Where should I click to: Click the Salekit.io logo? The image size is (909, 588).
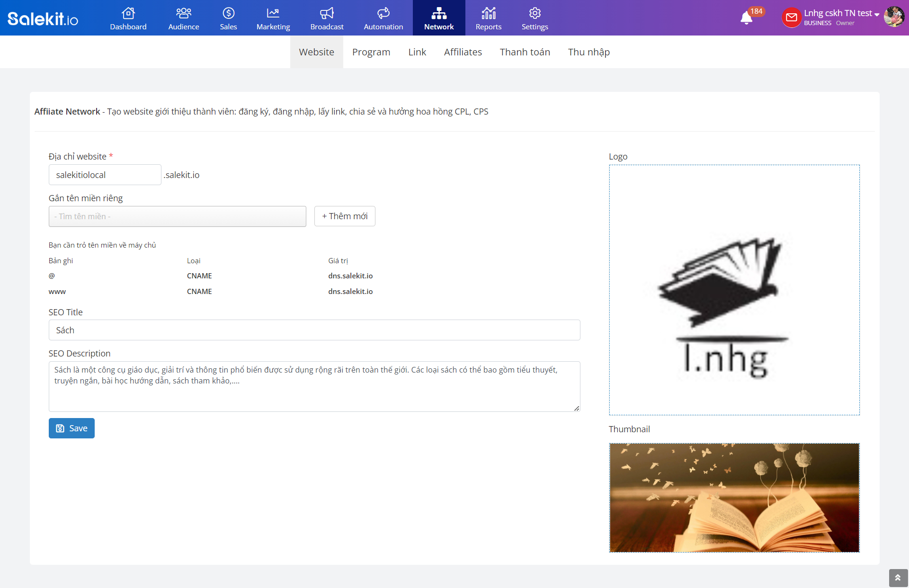43,18
